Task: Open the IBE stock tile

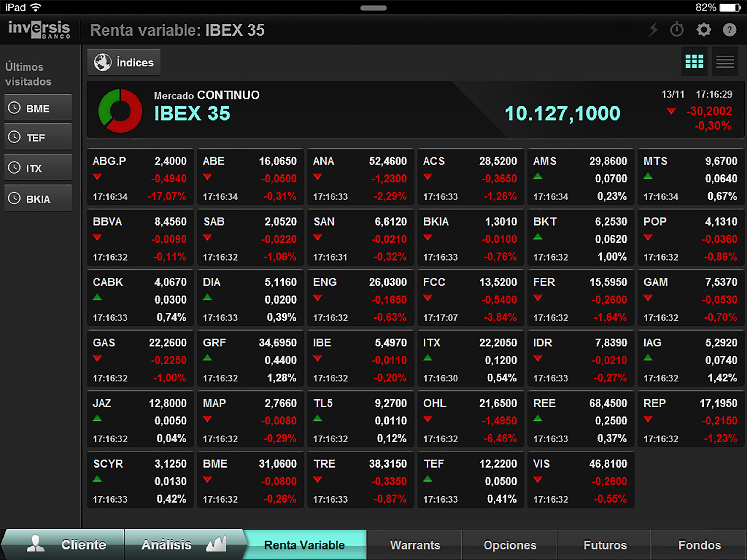Action: [x=360, y=358]
